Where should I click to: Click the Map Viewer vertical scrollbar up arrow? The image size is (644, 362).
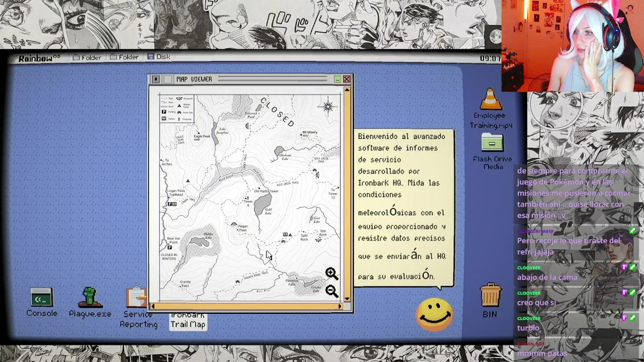tap(347, 89)
